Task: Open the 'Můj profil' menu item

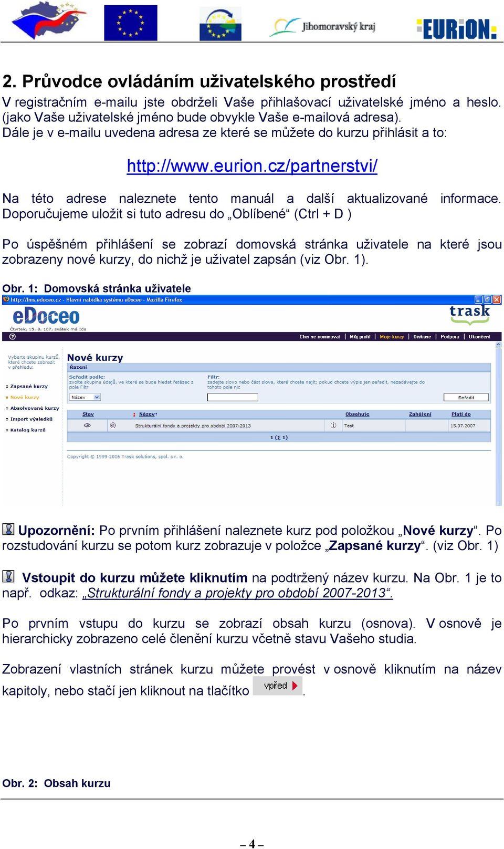Action: click(360, 337)
